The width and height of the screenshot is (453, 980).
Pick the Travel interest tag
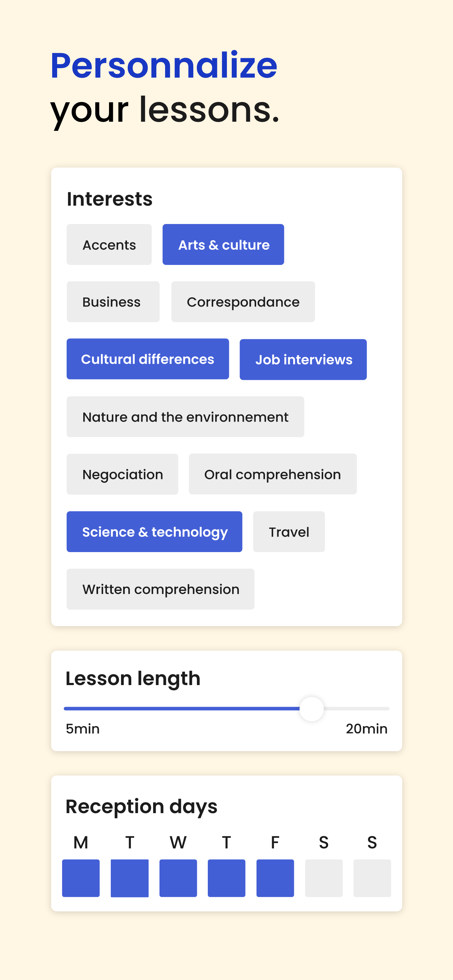point(289,532)
